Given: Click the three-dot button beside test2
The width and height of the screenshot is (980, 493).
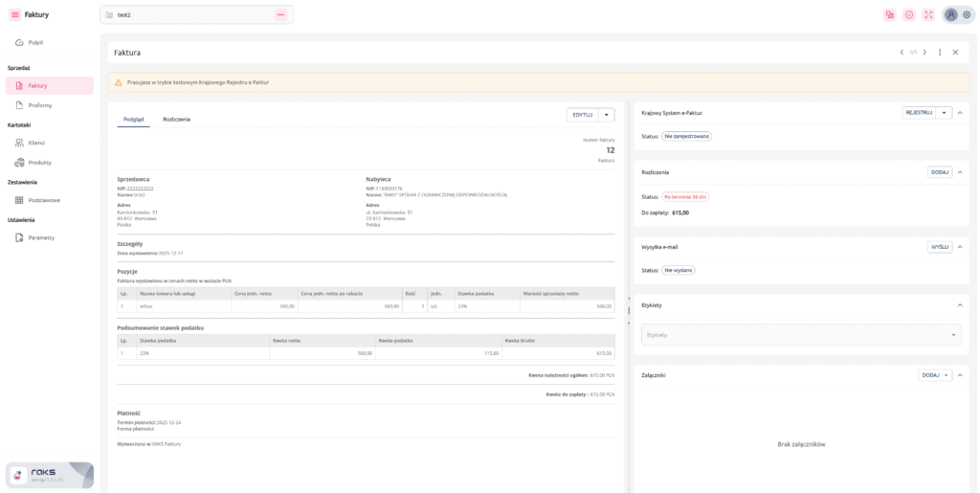Looking at the screenshot, I should 280,14.
